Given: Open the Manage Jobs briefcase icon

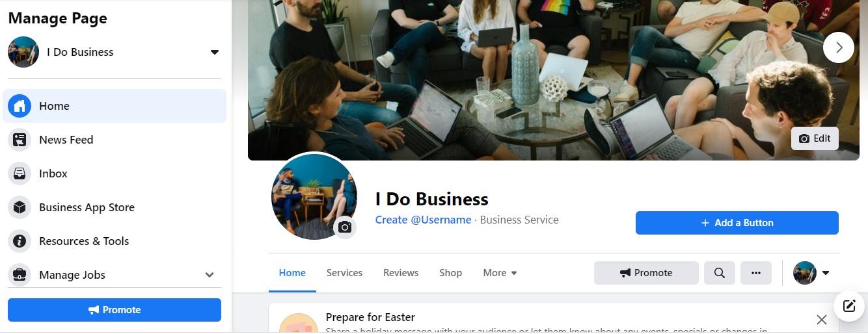Looking at the screenshot, I should (x=20, y=275).
